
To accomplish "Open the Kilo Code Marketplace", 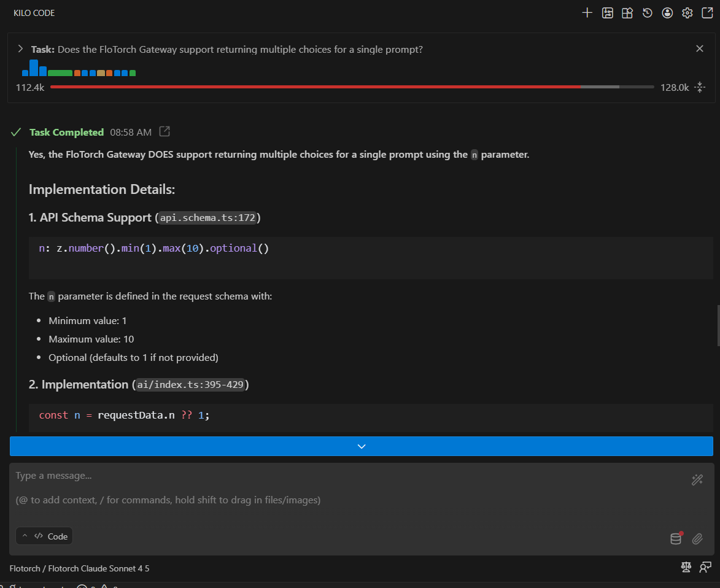I will [627, 12].
